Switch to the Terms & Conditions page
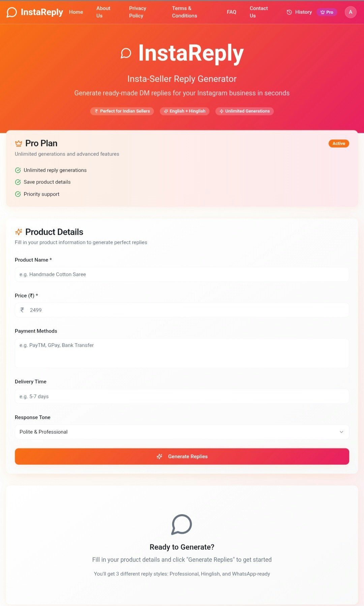The width and height of the screenshot is (364, 606). [x=184, y=12]
